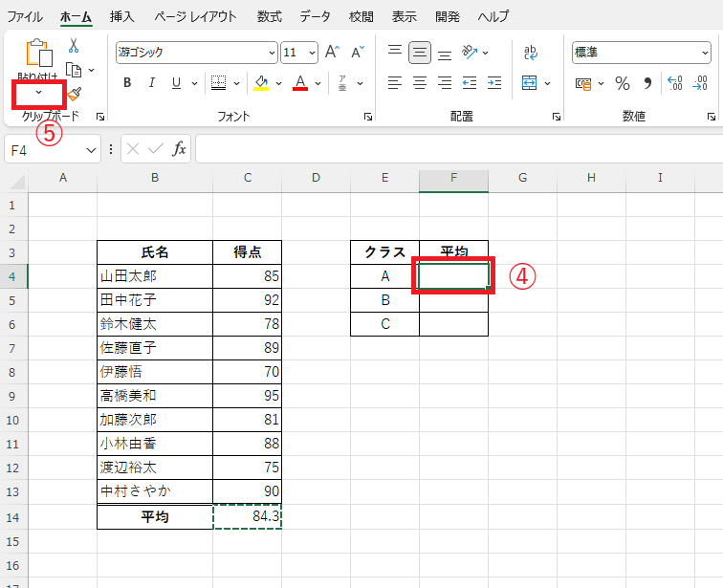The width and height of the screenshot is (723, 588).
Task: Increase font size with large A
Action: [332, 52]
